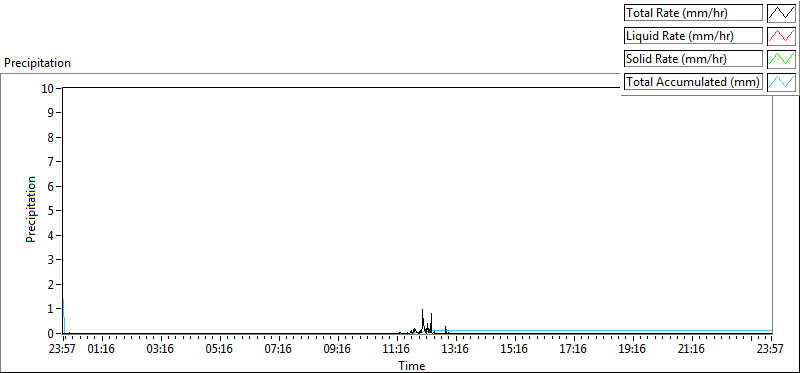Open red Liquid Rate plot style icon
The height and width of the screenshot is (373, 800).
click(782, 36)
